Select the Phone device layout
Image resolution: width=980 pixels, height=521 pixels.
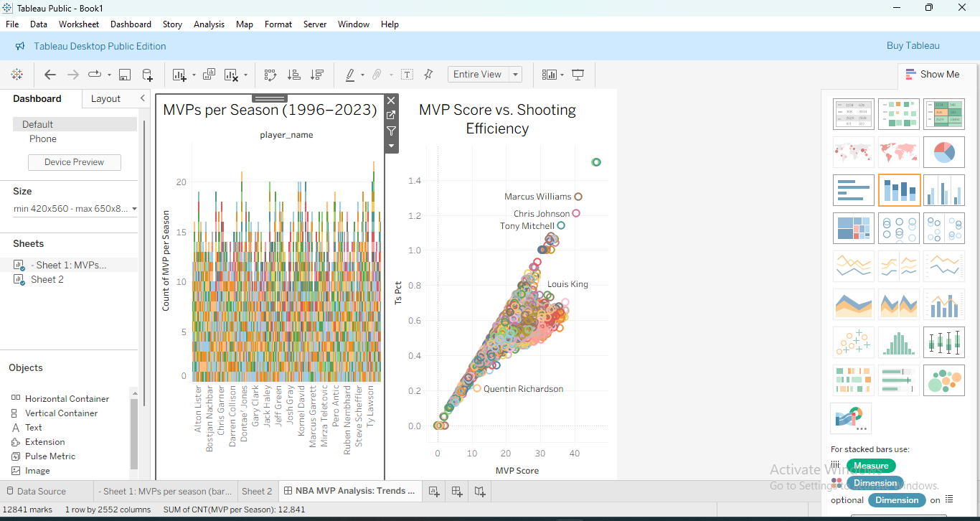tap(43, 139)
